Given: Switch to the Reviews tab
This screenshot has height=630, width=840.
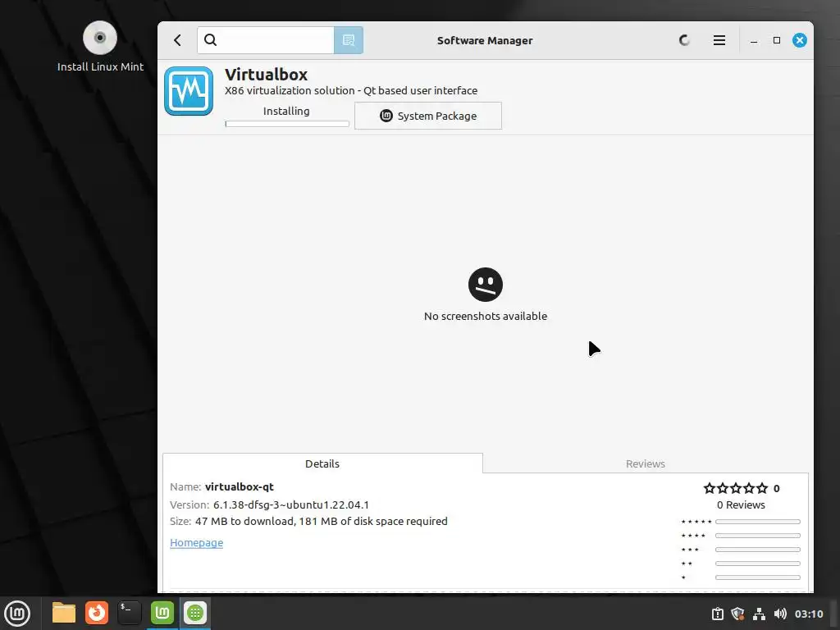Looking at the screenshot, I should [x=645, y=463].
